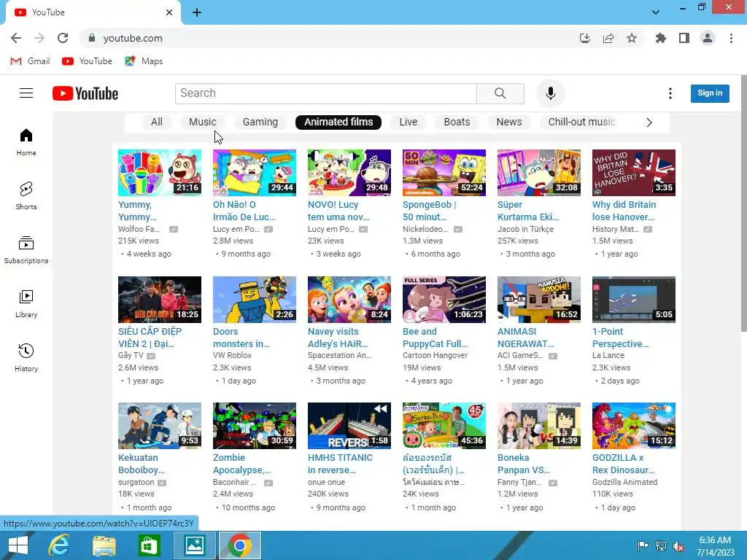
Task: Open Navey visits Adley's HAiR video title
Action: click(338, 338)
